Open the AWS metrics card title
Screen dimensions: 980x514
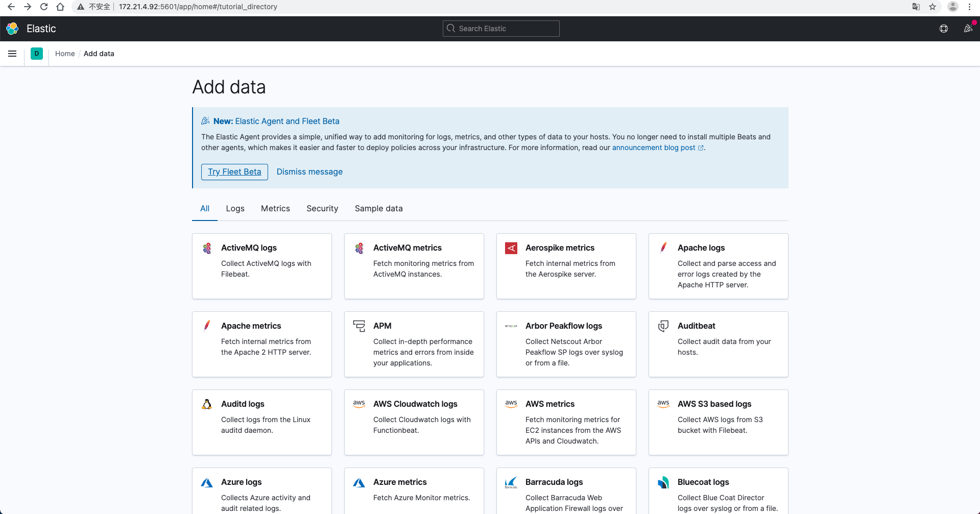[550, 404]
